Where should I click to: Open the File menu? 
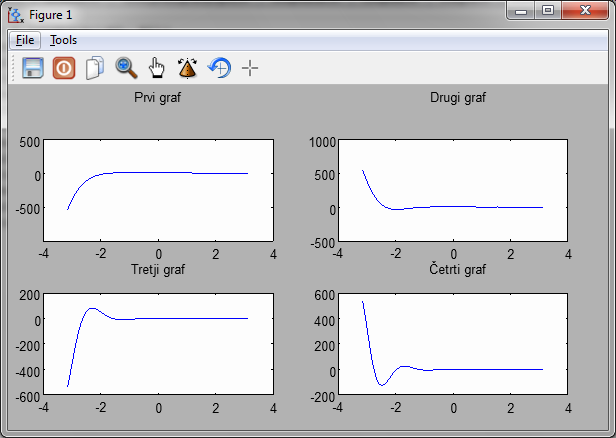coord(25,40)
